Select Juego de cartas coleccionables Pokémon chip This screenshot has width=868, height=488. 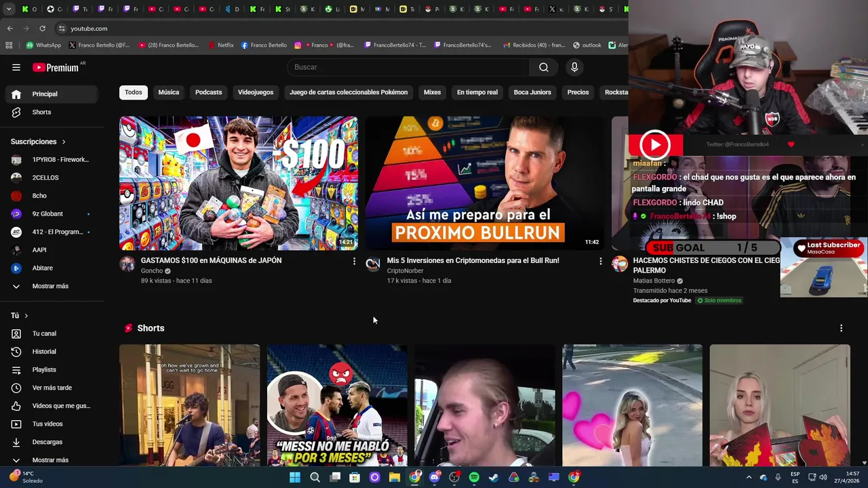[x=349, y=92]
